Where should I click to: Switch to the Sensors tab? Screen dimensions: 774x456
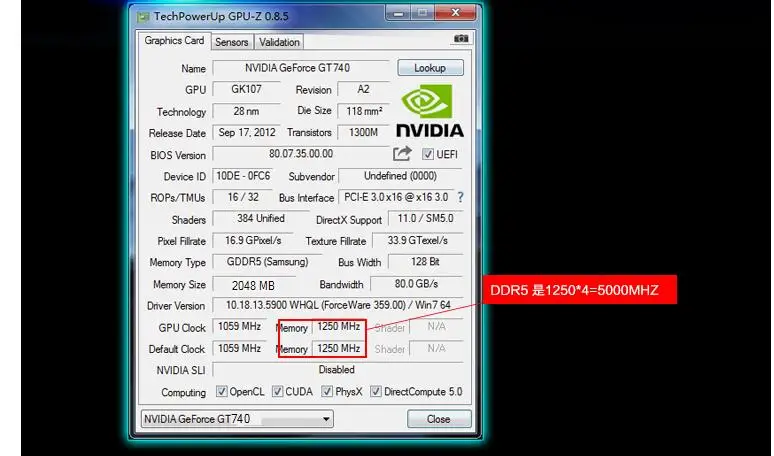pyautogui.click(x=232, y=42)
